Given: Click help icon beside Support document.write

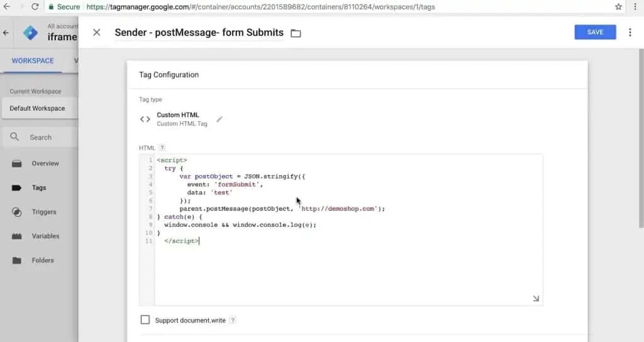Looking at the screenshot, I should [x=233, y=320].
